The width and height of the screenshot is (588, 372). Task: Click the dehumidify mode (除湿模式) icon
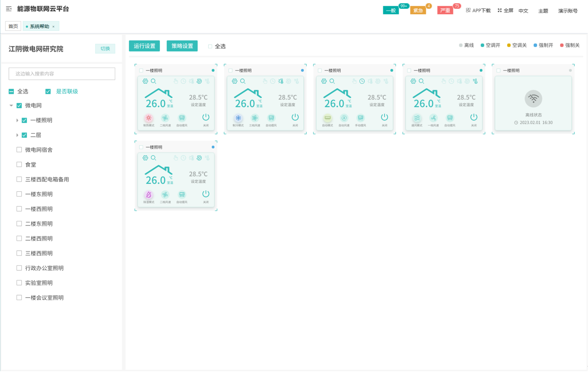[x=149, y=195]
